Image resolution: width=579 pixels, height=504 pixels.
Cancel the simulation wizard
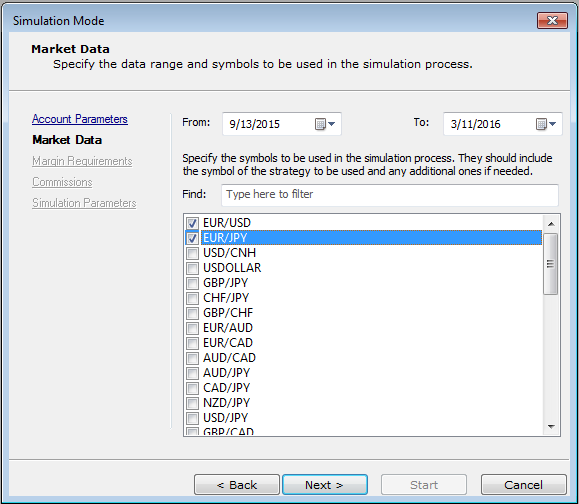point(524,484)
